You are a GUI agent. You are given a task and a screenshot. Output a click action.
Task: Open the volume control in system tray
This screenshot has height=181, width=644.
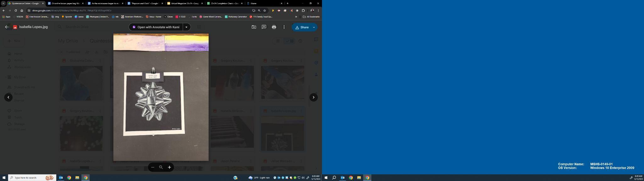[x=303, y=178]
